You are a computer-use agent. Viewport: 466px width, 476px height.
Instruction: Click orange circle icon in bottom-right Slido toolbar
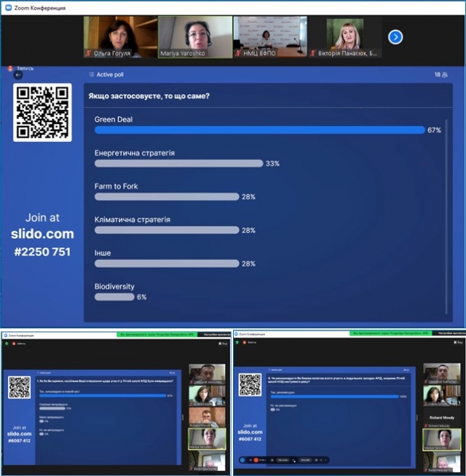click(x=256, y=460)
